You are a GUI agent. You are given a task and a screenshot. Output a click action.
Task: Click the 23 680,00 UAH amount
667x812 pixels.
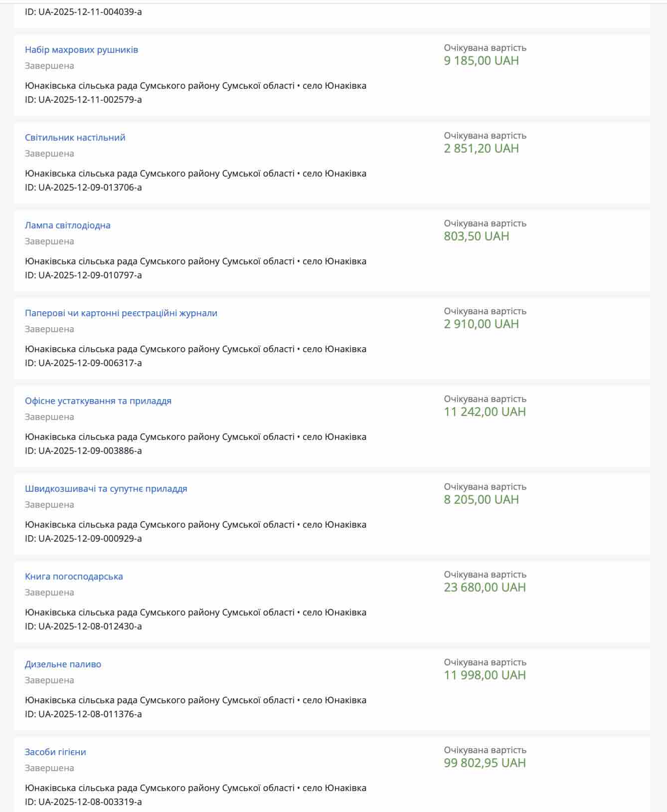(485, 588)
